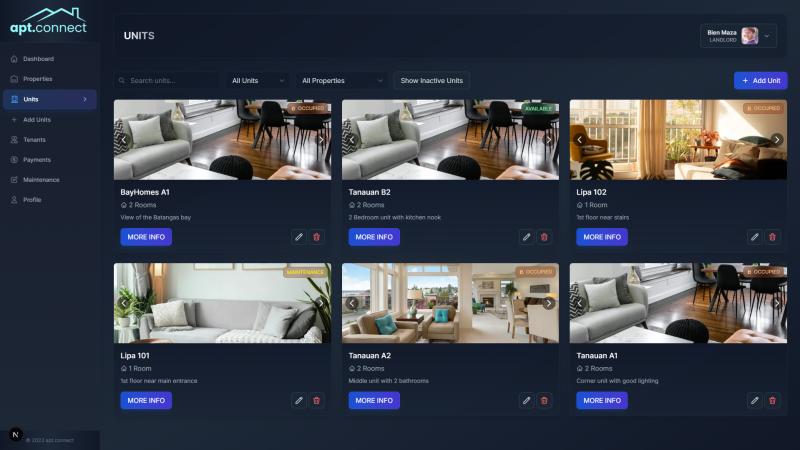This screenshot has height=450, width=800.
Task: Click the Add Unit button
Action: 761,81
